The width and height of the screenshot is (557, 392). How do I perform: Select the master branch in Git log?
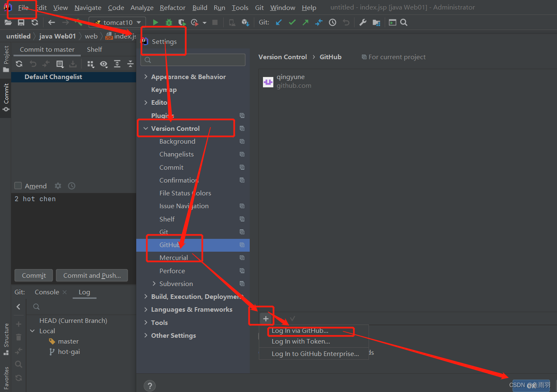(x=68, y=341)
